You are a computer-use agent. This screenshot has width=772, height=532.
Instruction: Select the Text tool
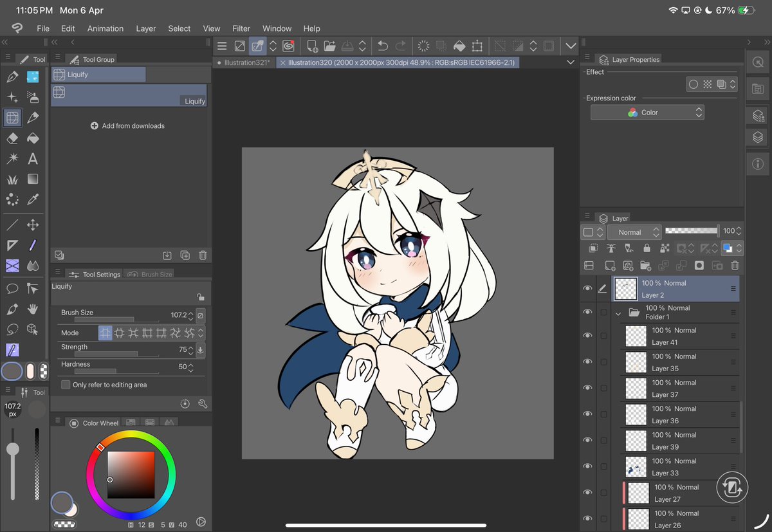(x=33, y=158)
